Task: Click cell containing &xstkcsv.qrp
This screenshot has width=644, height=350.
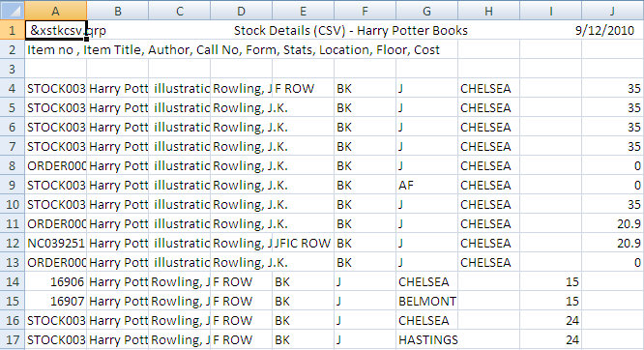Action: click(x=56, y=30)
